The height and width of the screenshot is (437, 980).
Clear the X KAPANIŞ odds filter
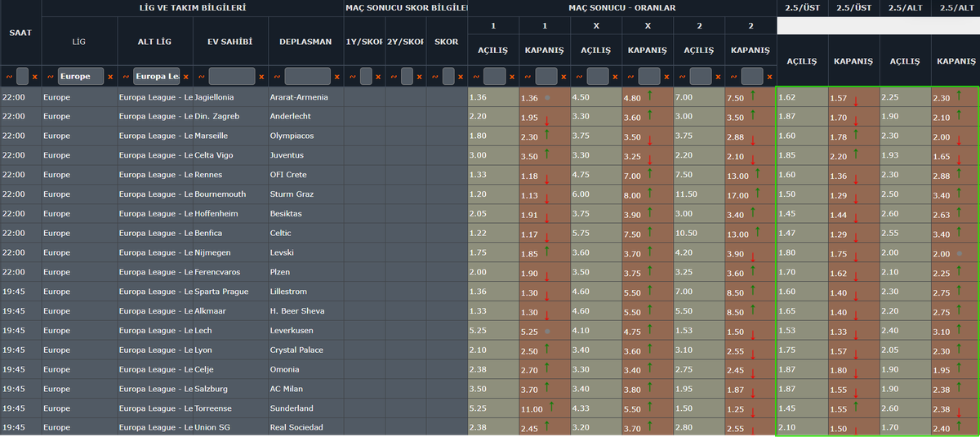(x=666, y=77)
